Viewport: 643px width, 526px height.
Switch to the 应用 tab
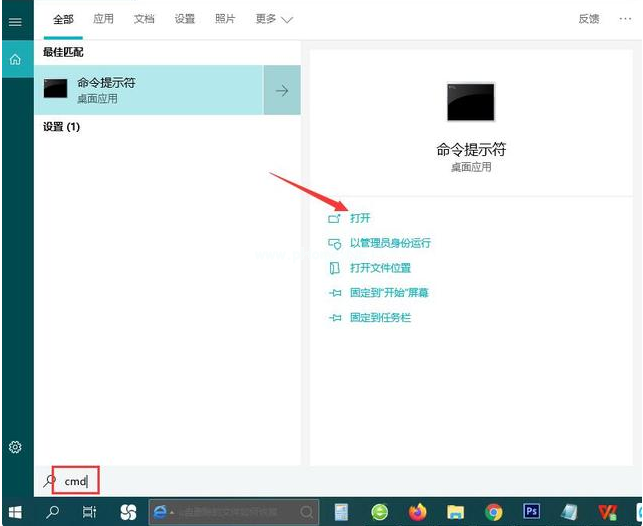(103, 19)
